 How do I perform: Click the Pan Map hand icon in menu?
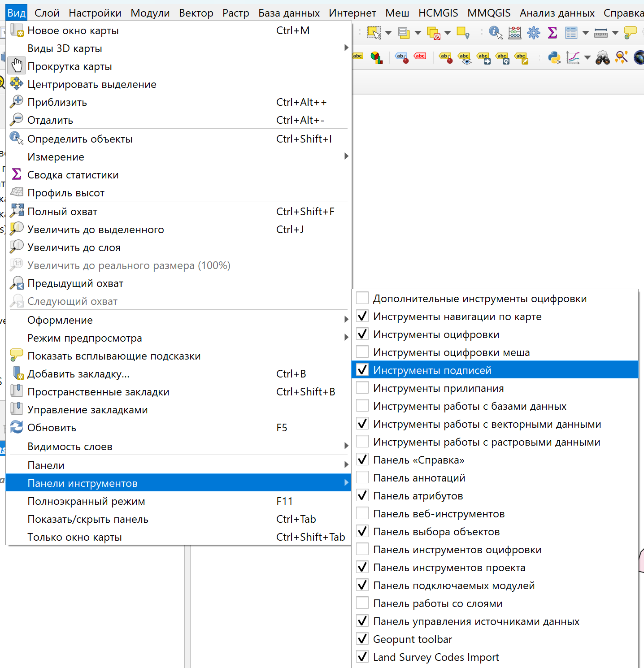coord(17,66)
